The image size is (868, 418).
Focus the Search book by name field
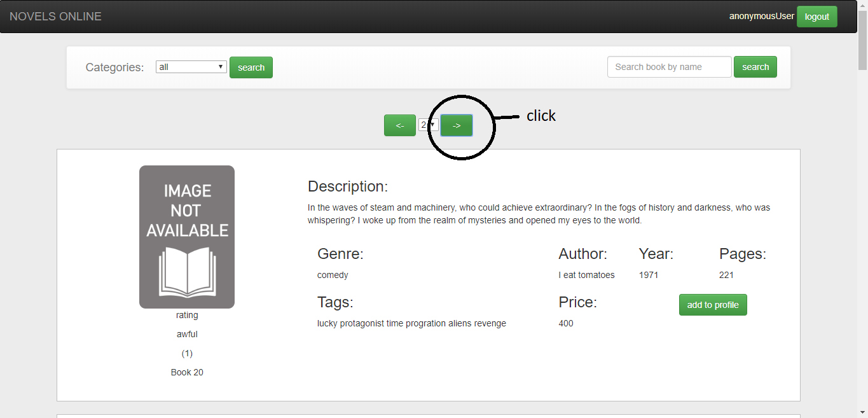tap(669, 67)
